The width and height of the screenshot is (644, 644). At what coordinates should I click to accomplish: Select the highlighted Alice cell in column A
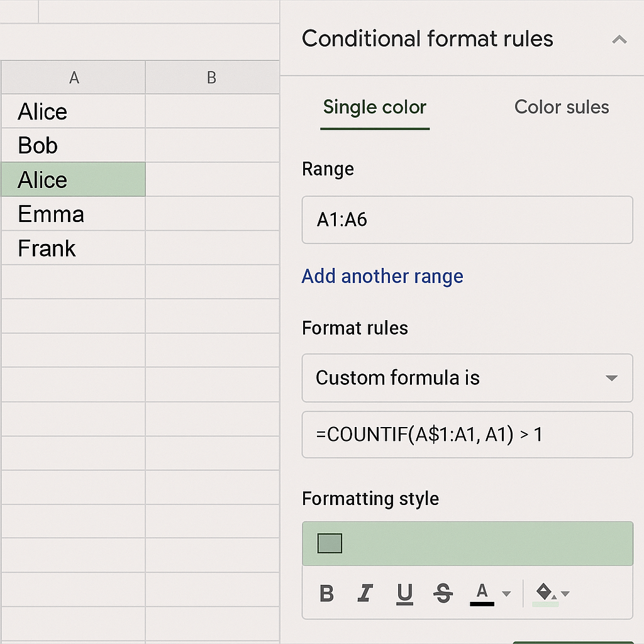(72, 179)
